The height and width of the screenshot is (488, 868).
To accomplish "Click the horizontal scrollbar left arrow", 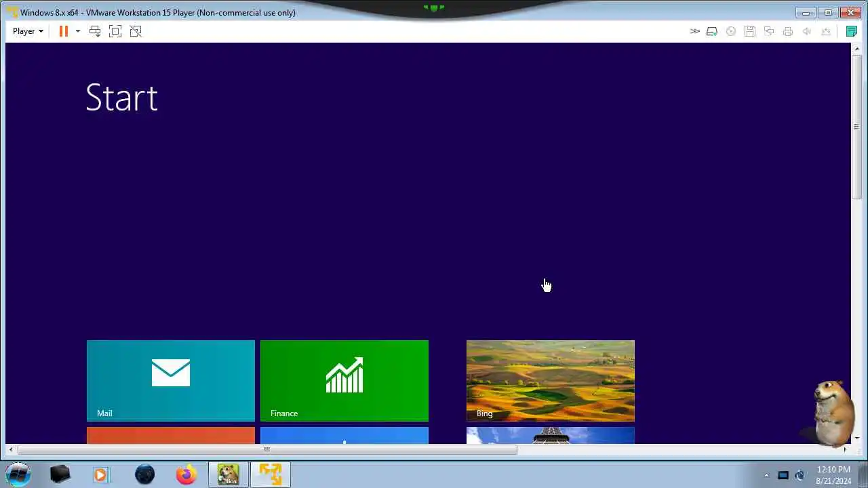I will pyautogui.click(x=10, y=449).
